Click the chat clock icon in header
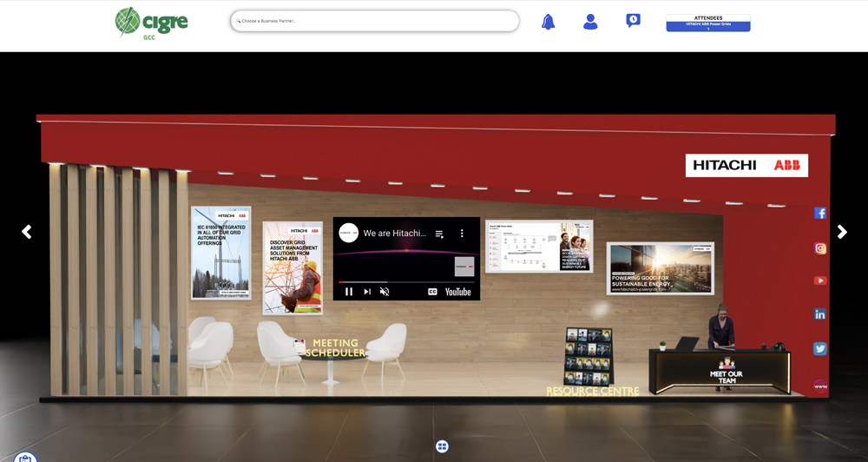 click(633, 21)
